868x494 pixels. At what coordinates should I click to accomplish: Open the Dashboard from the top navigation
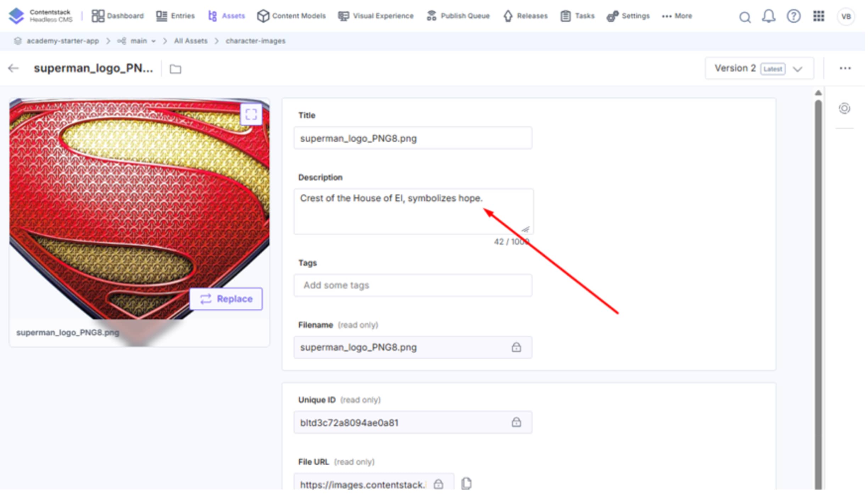(x=118, y=16)
